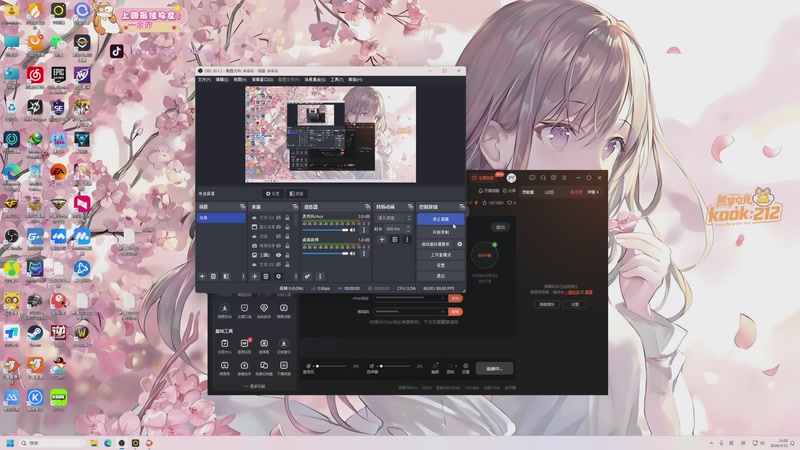Open three-dot menu in Transitions panel
Screen dimensions: 800x450
pyautogui.click(x=407, y=239)
